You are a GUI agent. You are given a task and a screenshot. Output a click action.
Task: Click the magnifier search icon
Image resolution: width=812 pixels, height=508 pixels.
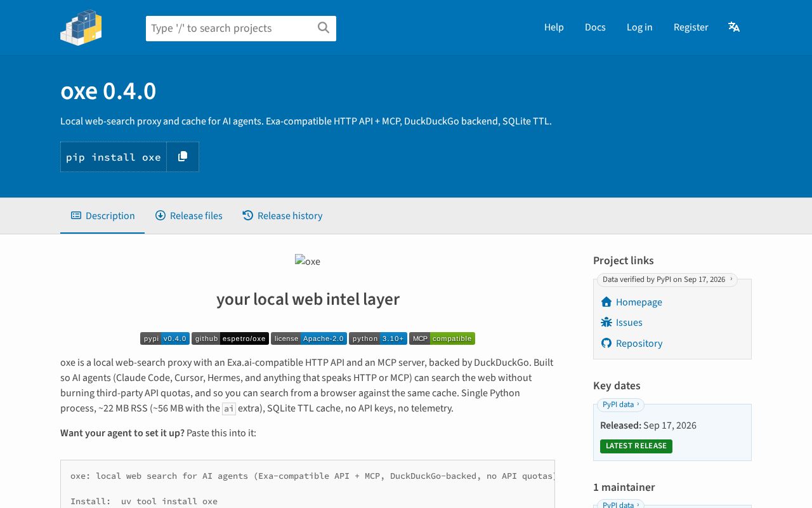(x=324, y=27)
